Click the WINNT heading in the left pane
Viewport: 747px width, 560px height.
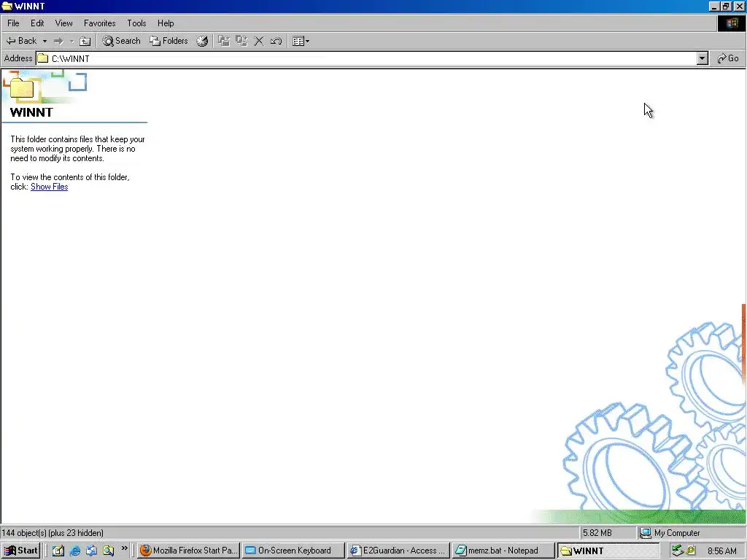31,112
